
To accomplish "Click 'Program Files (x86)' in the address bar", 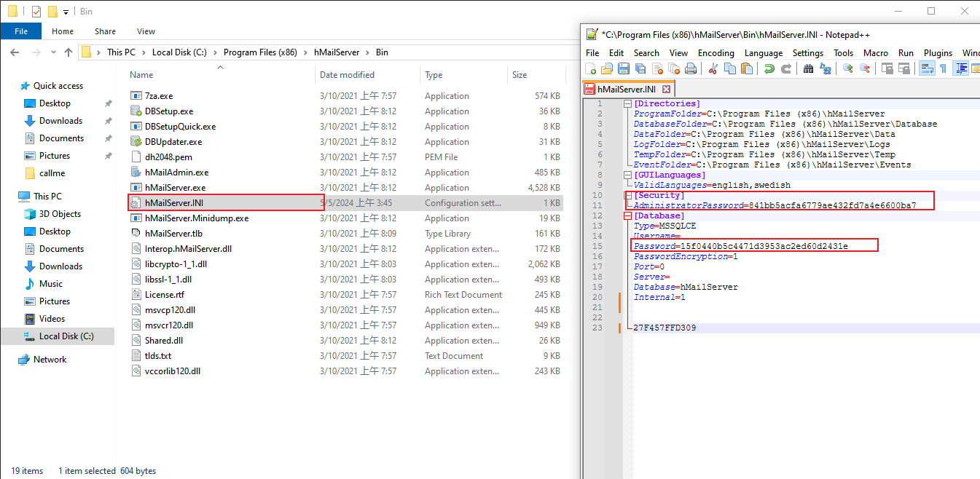I will click(x=260, y=52).
